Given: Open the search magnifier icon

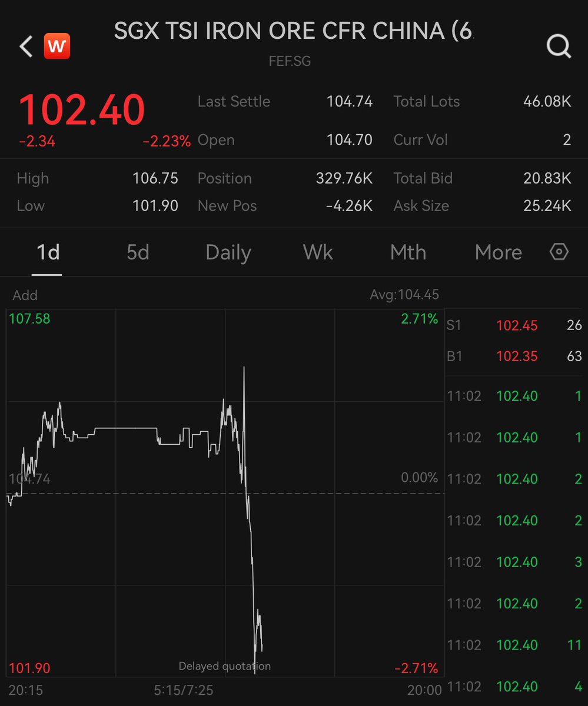Looking at the screenshot, I should (559, 46).
